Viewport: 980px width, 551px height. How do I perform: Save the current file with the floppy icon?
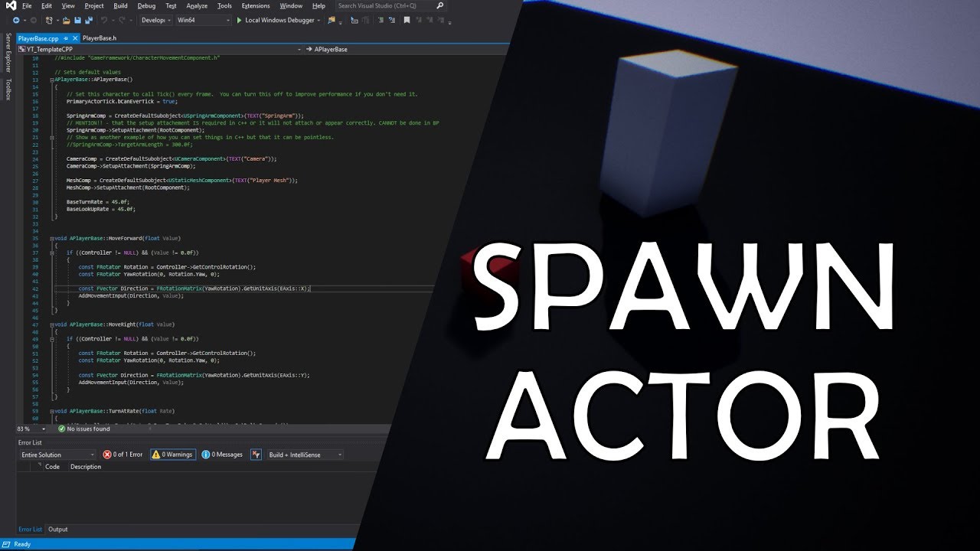pyautogui.click(x=78, y=20)
